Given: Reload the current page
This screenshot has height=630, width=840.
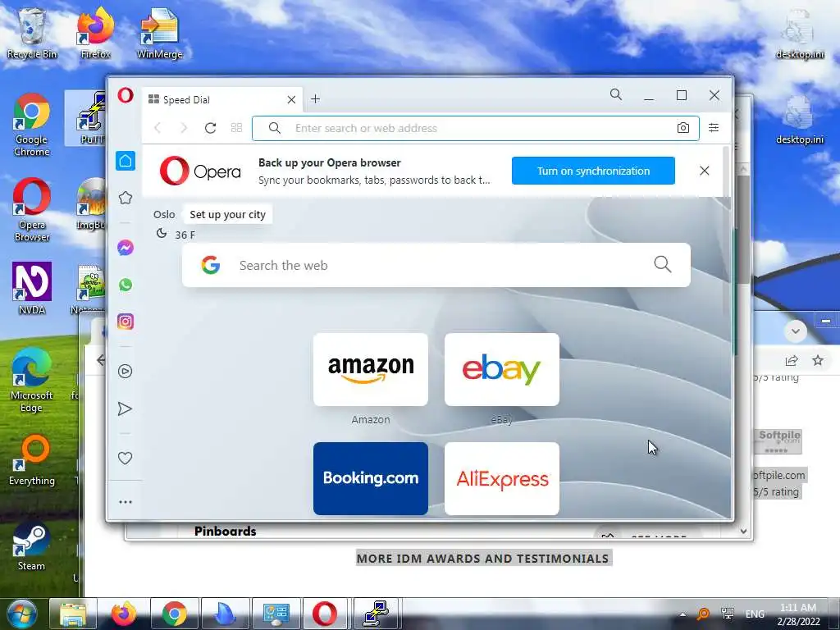Looking at the screenshot, I should (x=211, y=128).
